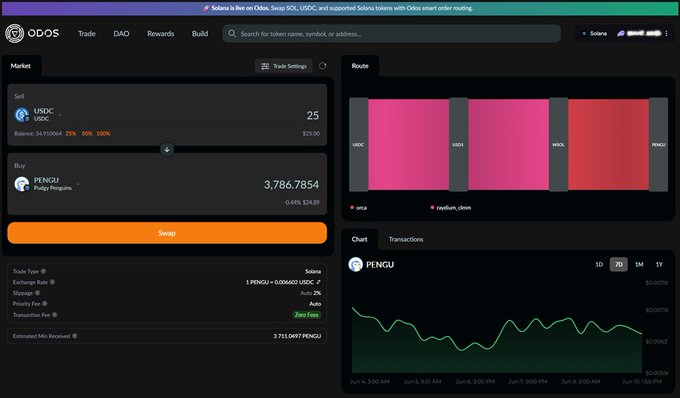680x398 pixels.
Task: Select the Chart tab
Action: click(x=360, y=239)
